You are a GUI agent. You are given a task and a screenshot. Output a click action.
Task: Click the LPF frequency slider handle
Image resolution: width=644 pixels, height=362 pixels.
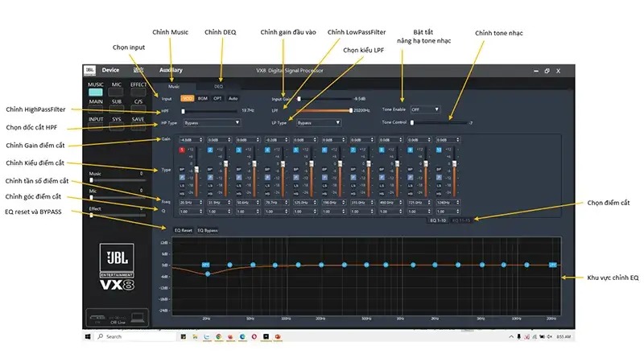351,110
